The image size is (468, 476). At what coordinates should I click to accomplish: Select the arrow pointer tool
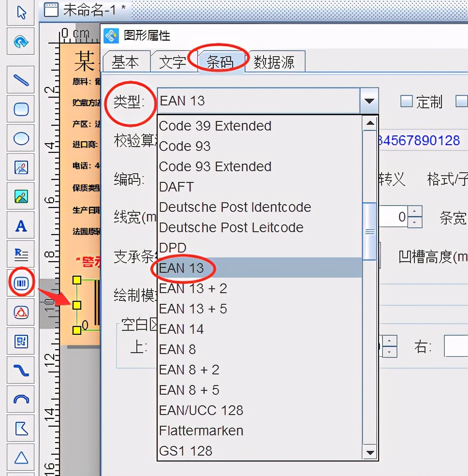tap(21, 13)
